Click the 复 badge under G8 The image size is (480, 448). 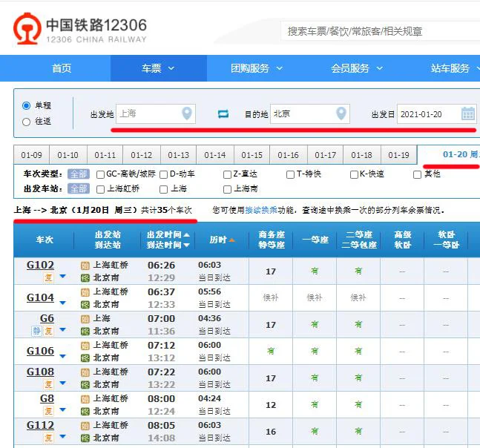click(x=48, y=411)
